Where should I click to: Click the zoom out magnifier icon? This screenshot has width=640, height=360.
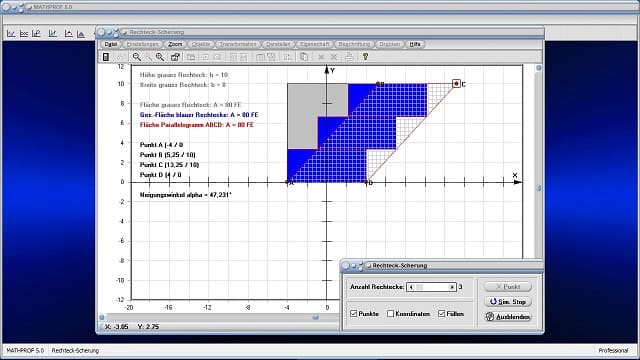coord(137,57)
